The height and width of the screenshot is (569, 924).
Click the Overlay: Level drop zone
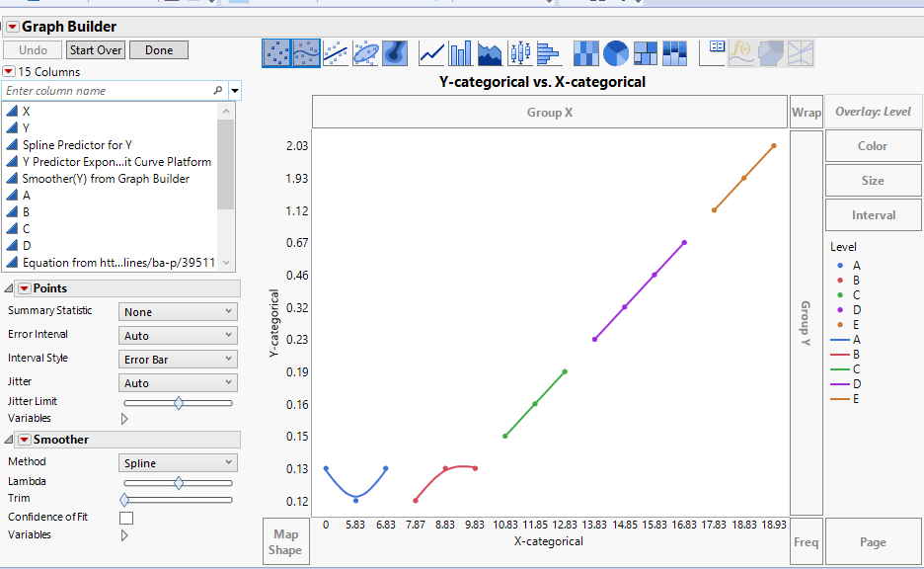click(874, 112)
